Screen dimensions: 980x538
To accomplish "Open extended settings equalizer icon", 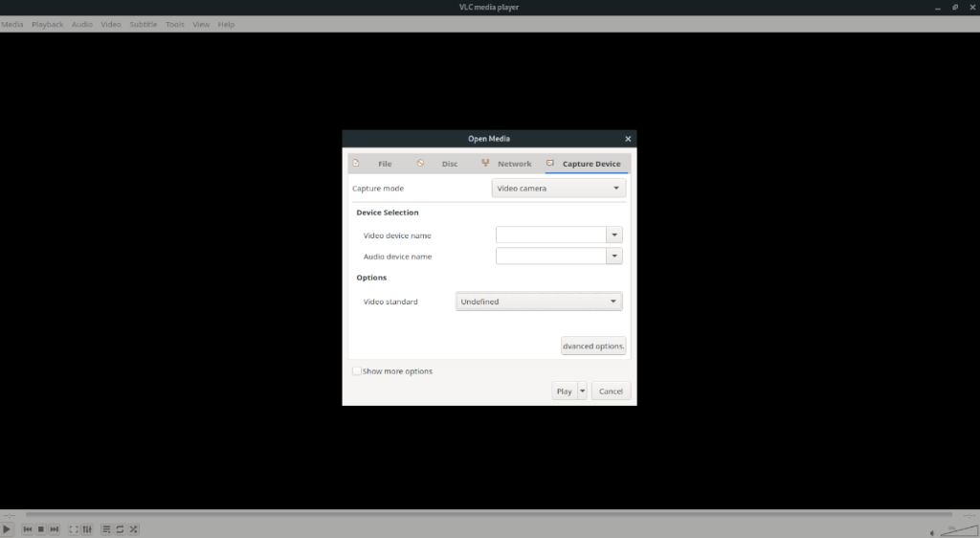I will 87,528.
